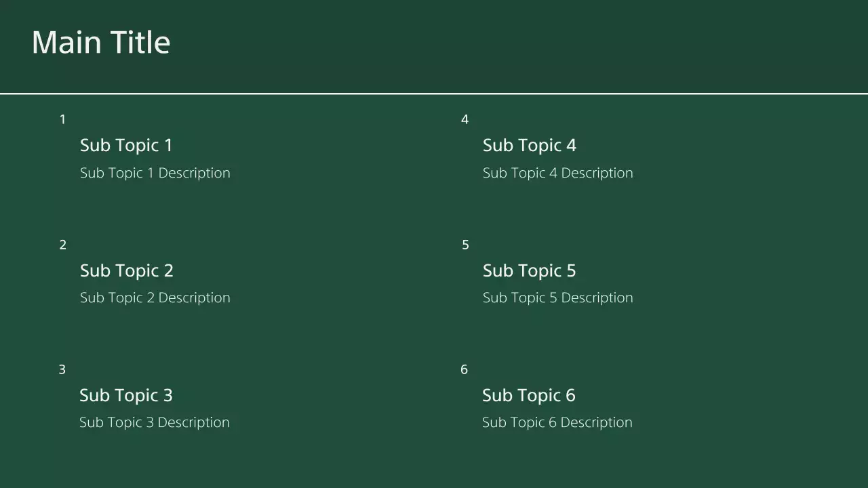The image size is (868, 488).
Task: Click the number 3 label
Action: 62,369
